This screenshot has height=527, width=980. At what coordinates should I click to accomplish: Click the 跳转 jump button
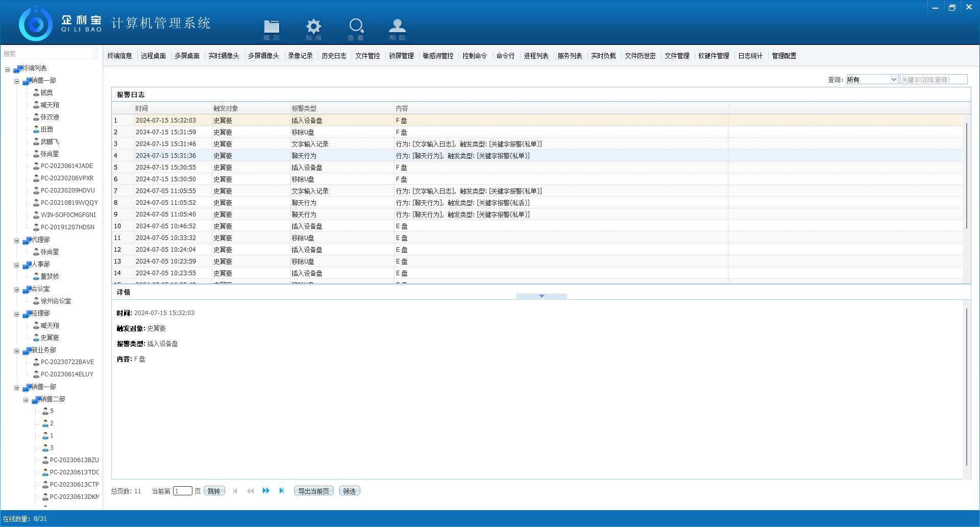click(x=214, y=491)
